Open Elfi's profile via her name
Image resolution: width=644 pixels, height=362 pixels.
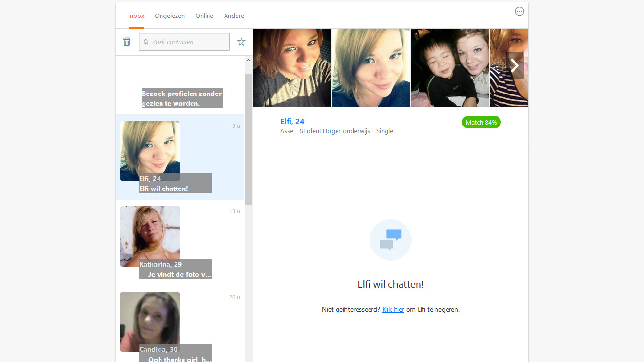pyautogui.click(x=292, y=121)
